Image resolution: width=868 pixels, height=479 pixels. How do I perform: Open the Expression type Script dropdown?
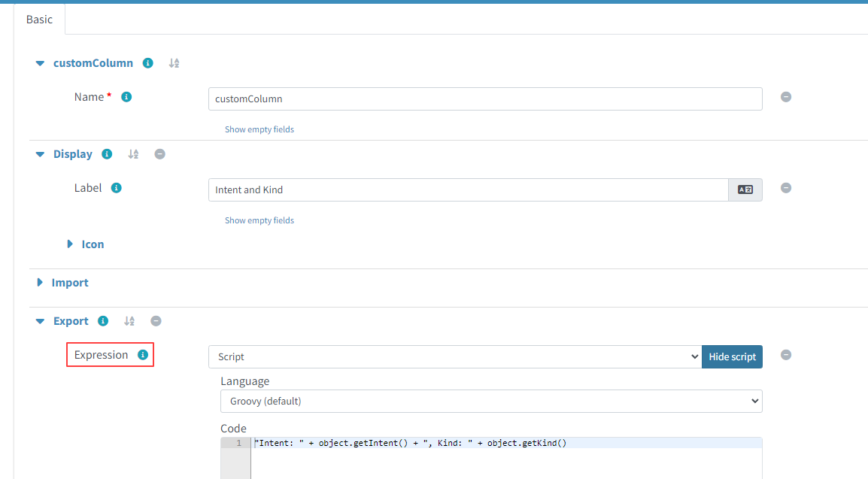point(454,357)
